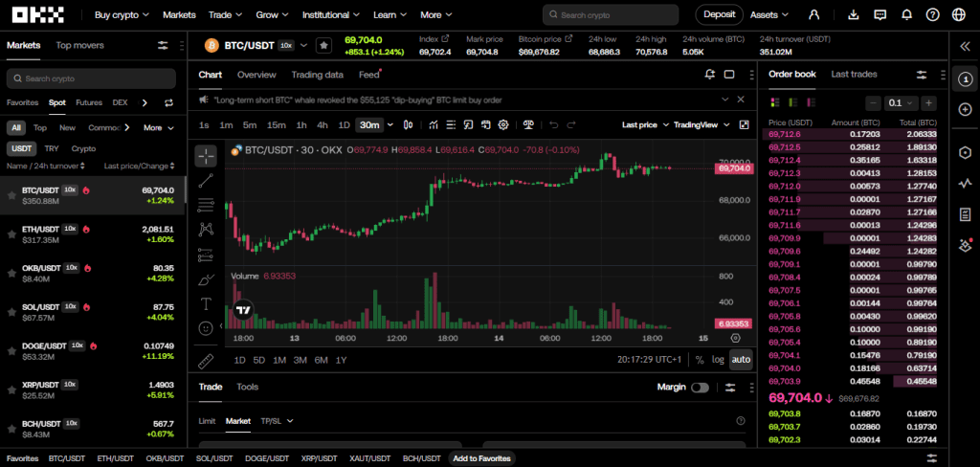
Task: Expand the Assets dropdown
Action: pyautogui.click(x=769, y=14)
